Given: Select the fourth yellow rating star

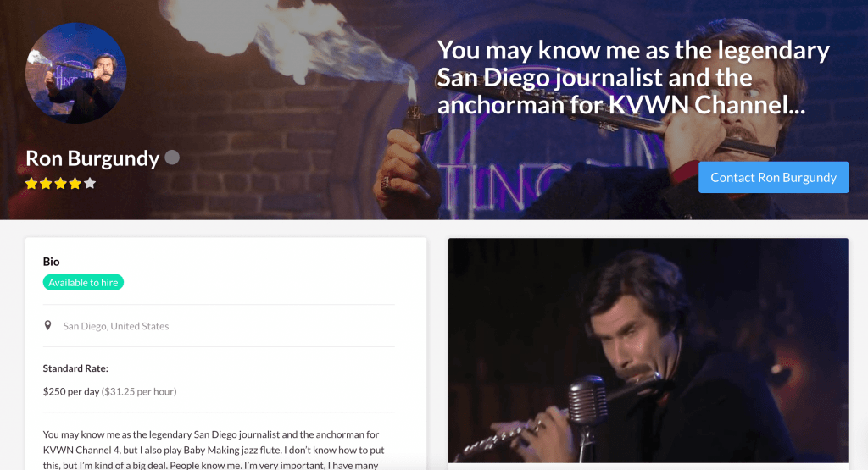Looking at the screenshot, I should point(75,183).
